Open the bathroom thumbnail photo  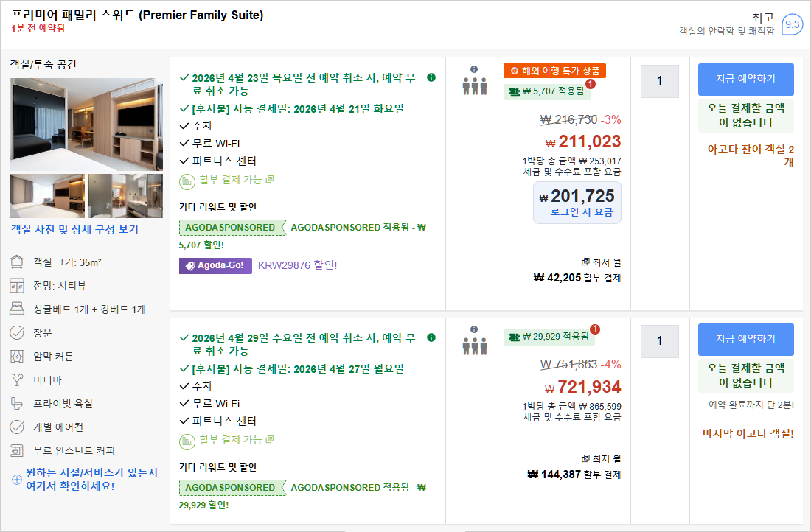[x=125, y=195]
